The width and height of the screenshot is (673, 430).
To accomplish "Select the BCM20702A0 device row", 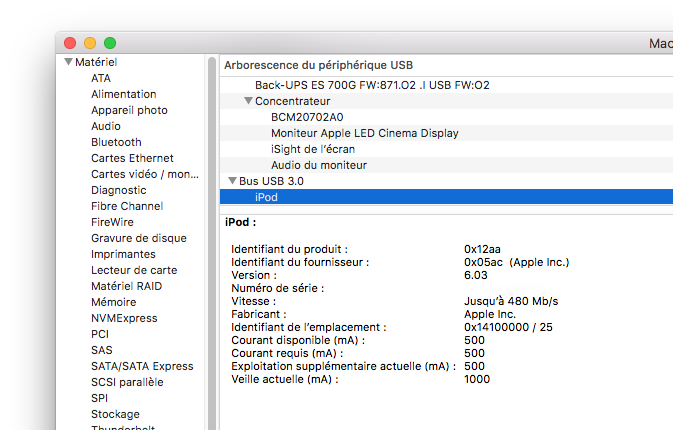I will 446,117.
